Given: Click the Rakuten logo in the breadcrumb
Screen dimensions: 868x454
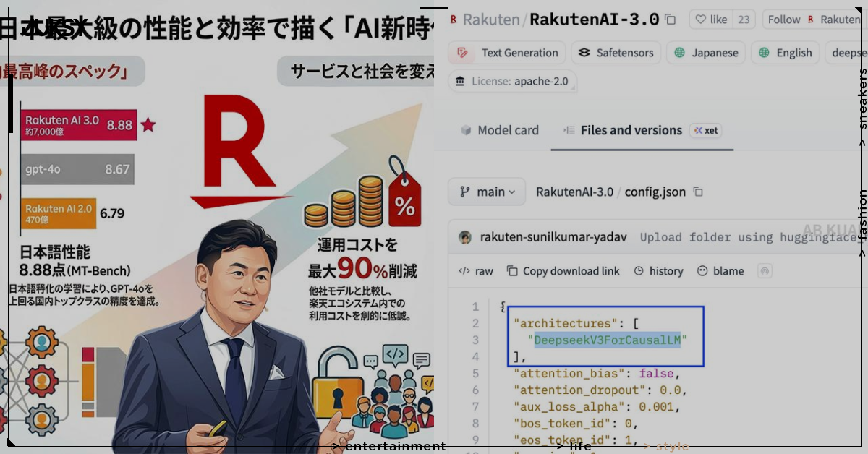Looking at the screenshot, I should click(454, 19).
